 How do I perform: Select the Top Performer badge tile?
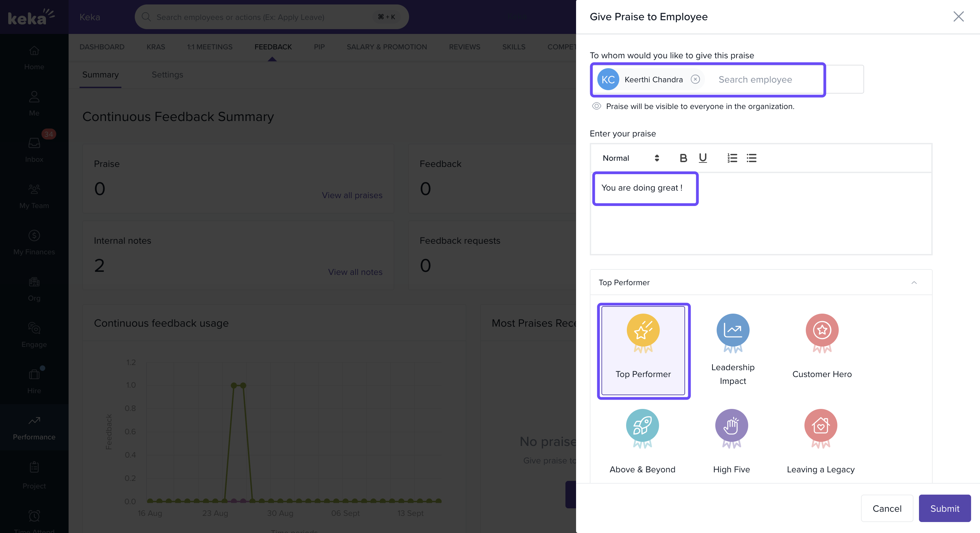[643, 350]
